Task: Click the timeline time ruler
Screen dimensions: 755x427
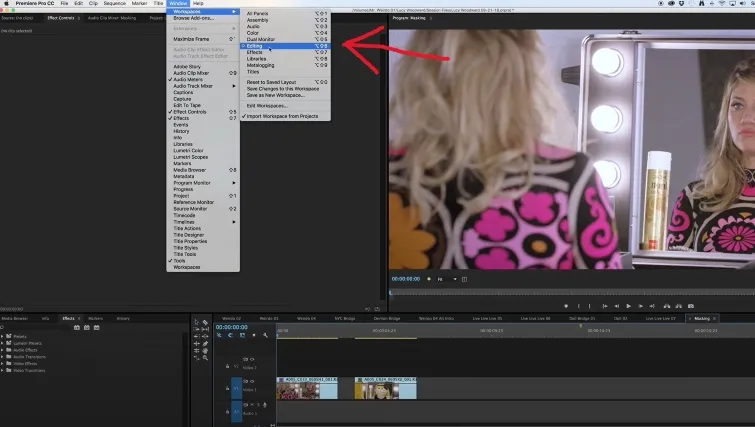Action: [515, 331]
